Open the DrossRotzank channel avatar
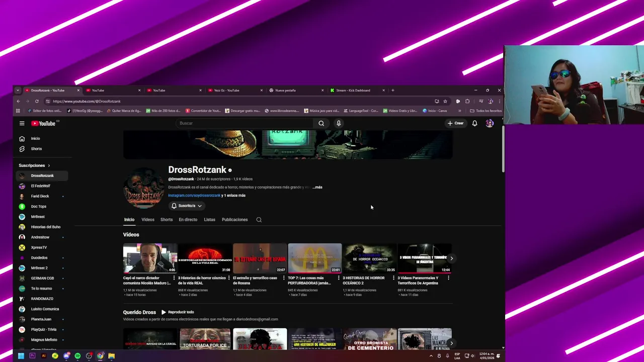The height and width of the screenshot is (362, 644). pos(144,188)
